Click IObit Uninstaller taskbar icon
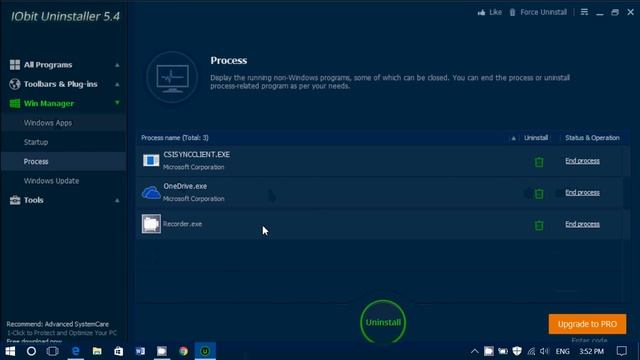 click(205, 351)
